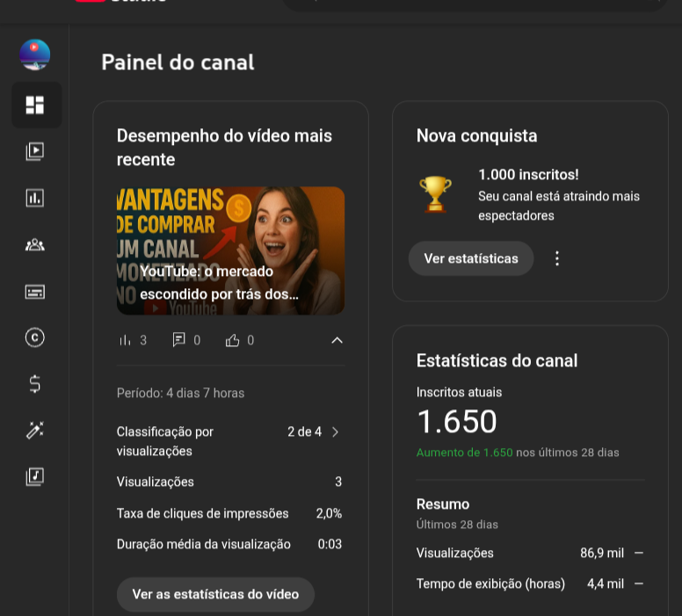Click '86,9 mil' views value
The image size is (682, 616).
(x=602, y=553)
